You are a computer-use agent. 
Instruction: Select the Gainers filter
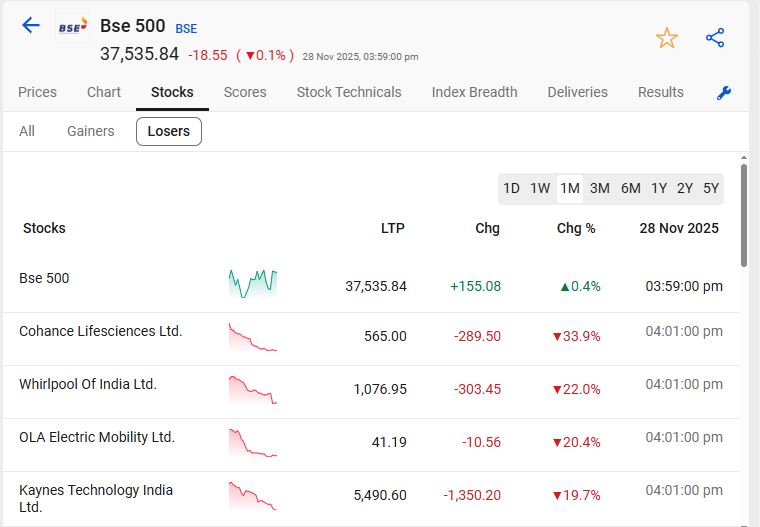pyautogui.click(x=91, y=131)
